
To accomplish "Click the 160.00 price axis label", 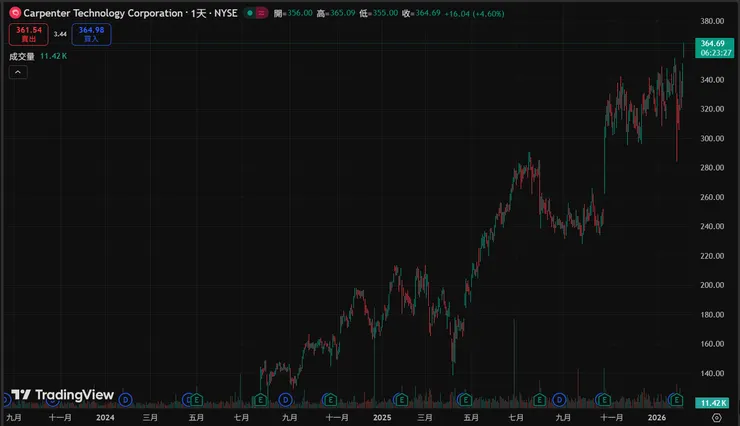I will pyautogui.click(x=712, y=344).
